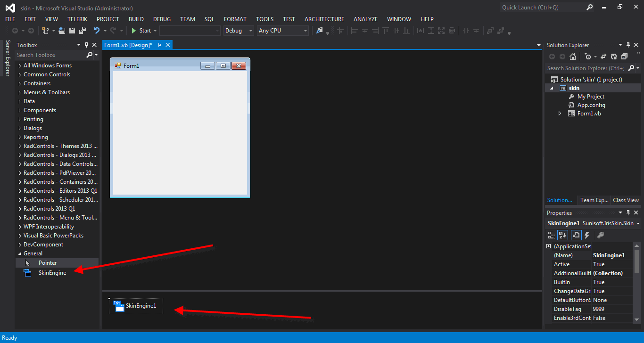Start debugging with the green Start button

point(141,31)
